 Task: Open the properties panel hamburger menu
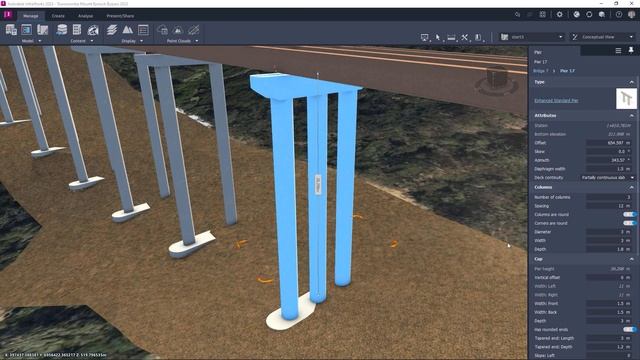click(x=618, y=50)
